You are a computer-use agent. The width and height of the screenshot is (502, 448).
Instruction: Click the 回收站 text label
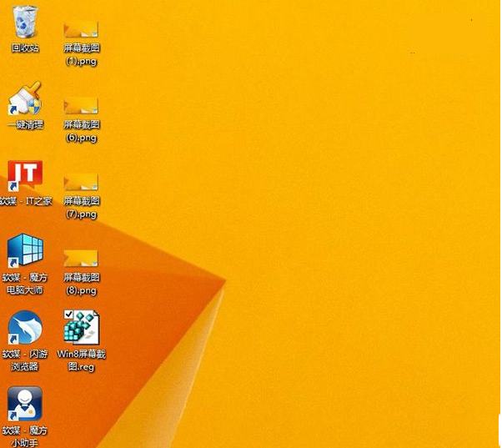point(25,48)
